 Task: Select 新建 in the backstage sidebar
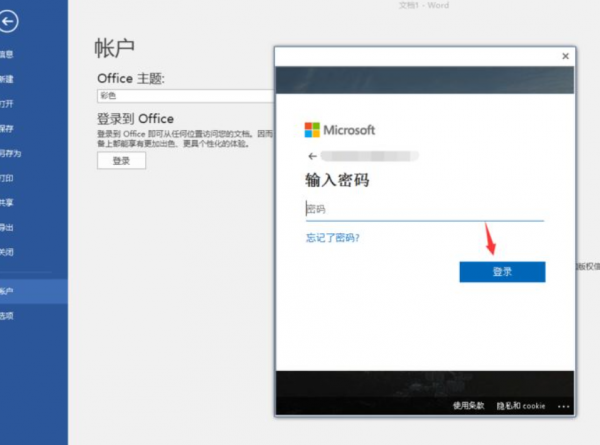click(7, 79)
